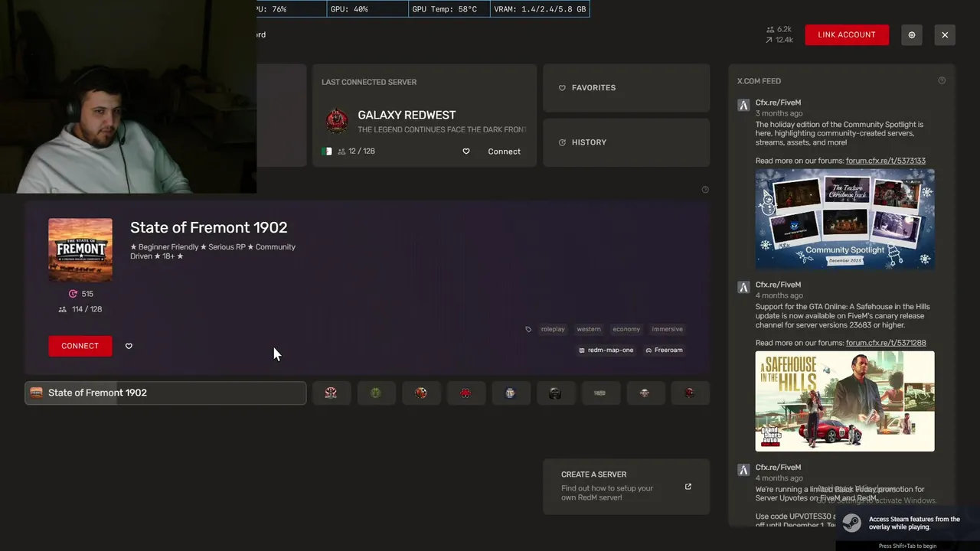Open settings via the gear icon

point(911,34)
